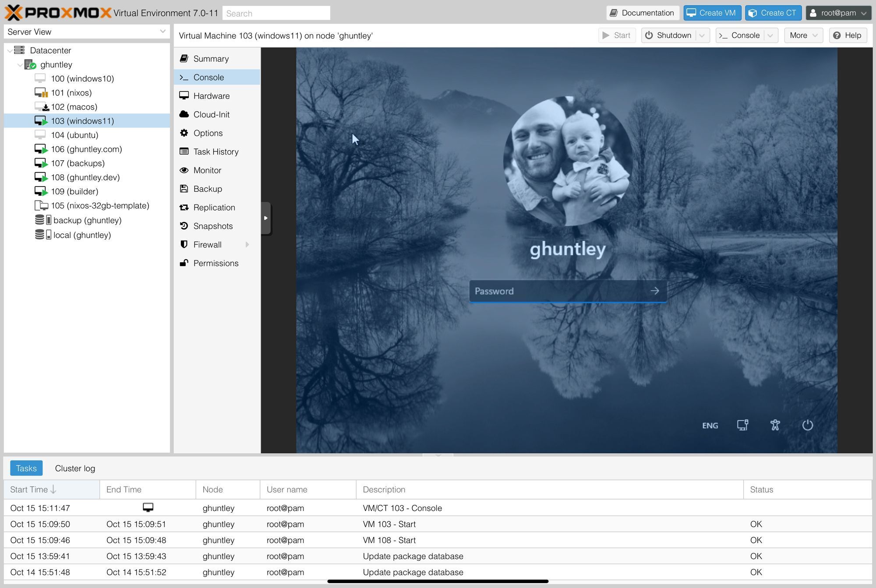
Task: Switch to the Cluster log tab
Action: [75, 468]
